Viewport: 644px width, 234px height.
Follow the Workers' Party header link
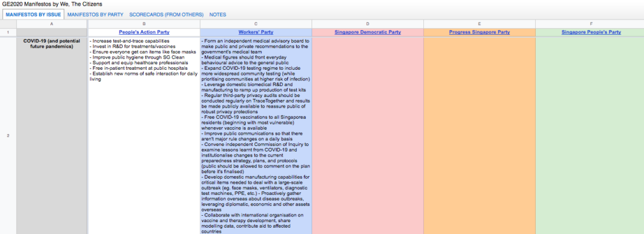[x=256, y=32]
